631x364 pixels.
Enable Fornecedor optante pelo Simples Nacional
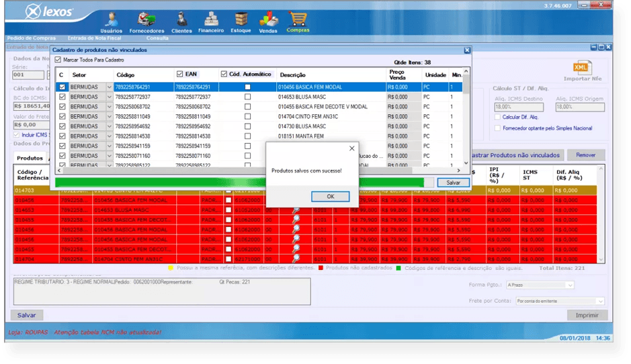[x=497, y=128]
